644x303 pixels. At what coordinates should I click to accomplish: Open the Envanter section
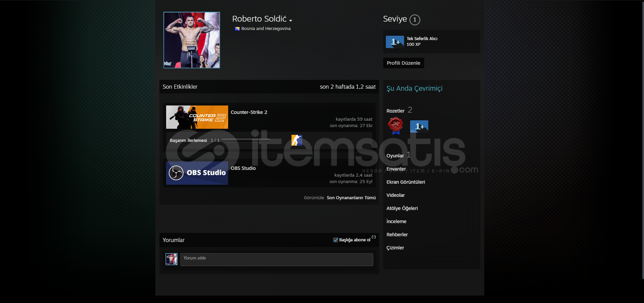[x=396, y=169]
